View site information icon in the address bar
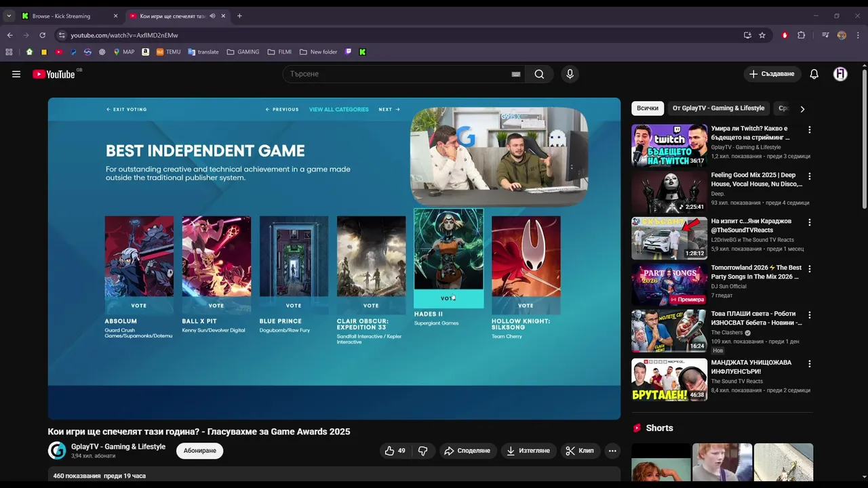Viewport: 868px width, 488px height. (x=62, y=35)
